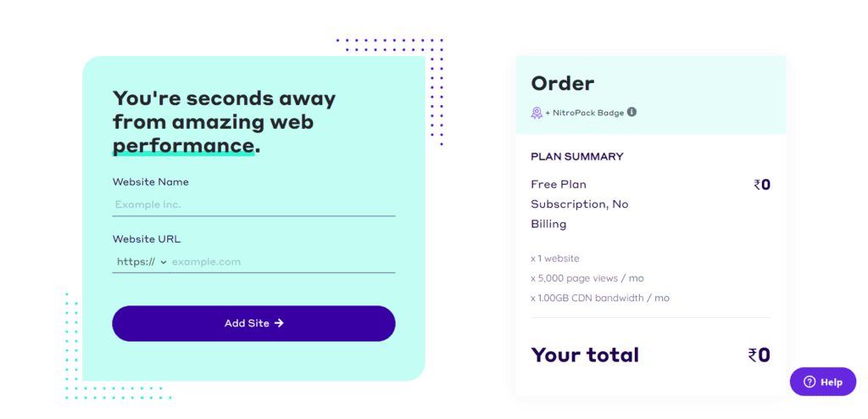
Task: Click the chevron next to https://
Action: [x=164, y=262]
